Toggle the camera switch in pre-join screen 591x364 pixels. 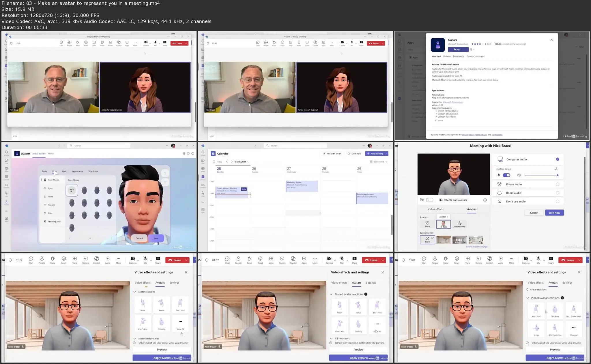click(429, 200)
